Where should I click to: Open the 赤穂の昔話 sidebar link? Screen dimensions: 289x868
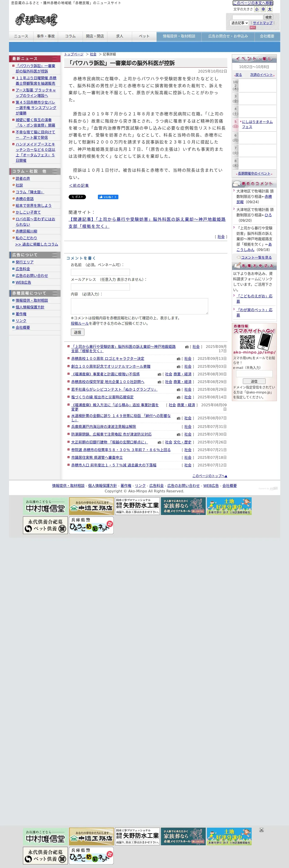pos(25,199)
